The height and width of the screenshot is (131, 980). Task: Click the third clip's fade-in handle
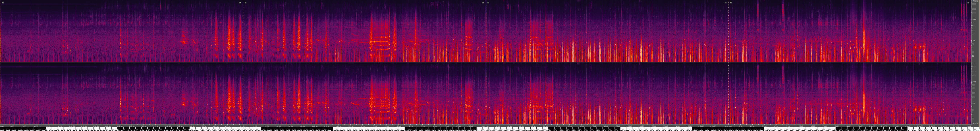pos(489,2)
